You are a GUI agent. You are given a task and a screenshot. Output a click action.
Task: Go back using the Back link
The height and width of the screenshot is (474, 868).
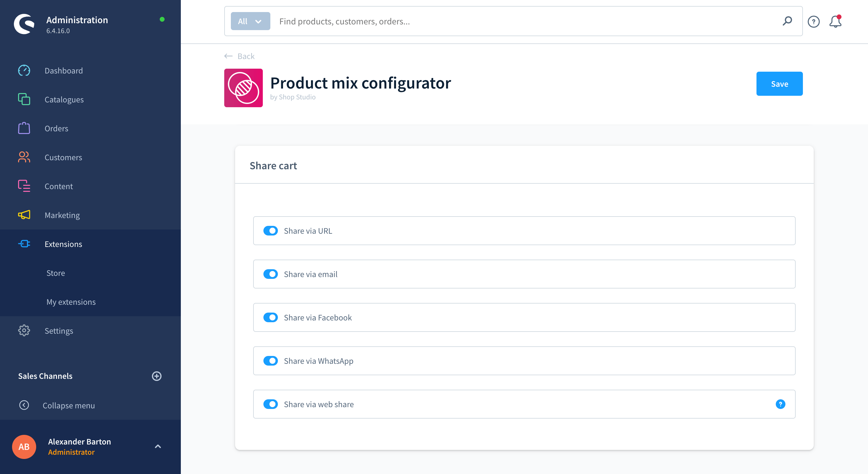[240, 56]
